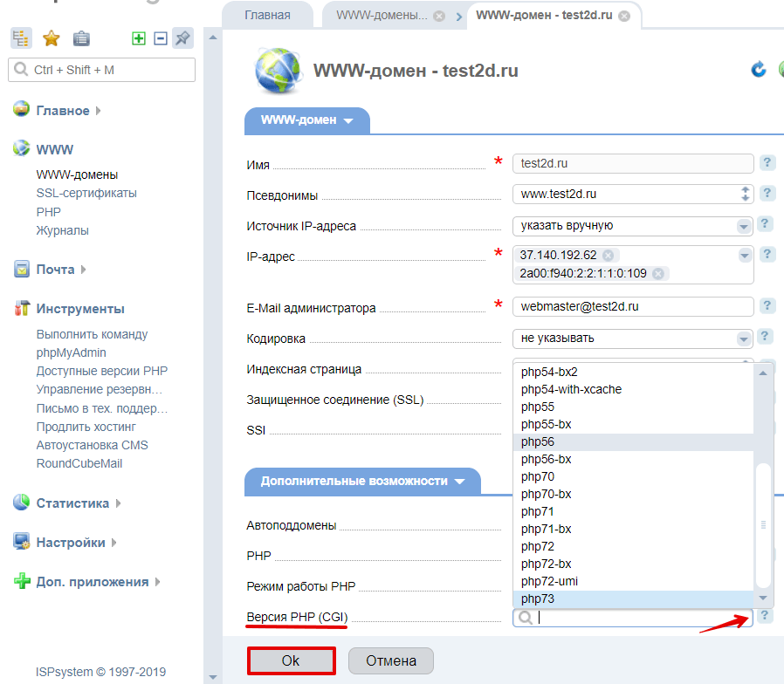This screenshot has width=784, height=684.
Task: Open WWW-домены in the sidebar
Action: tap(77, 174)
